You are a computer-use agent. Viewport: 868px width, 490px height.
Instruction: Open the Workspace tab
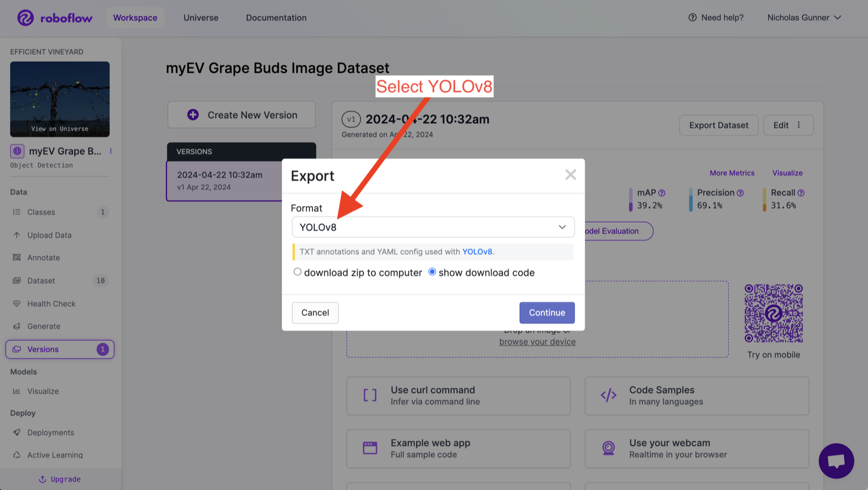coord(135,17)
